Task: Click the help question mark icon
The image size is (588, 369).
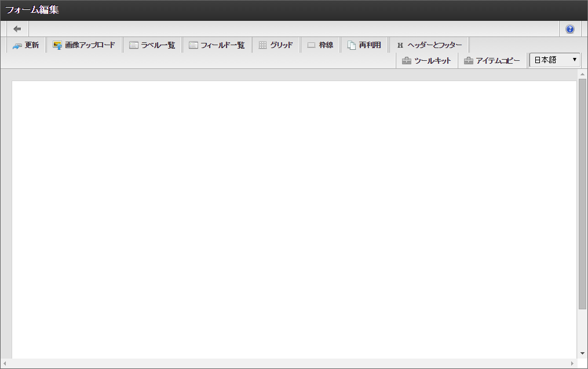Action: click(x=569, y=28)
